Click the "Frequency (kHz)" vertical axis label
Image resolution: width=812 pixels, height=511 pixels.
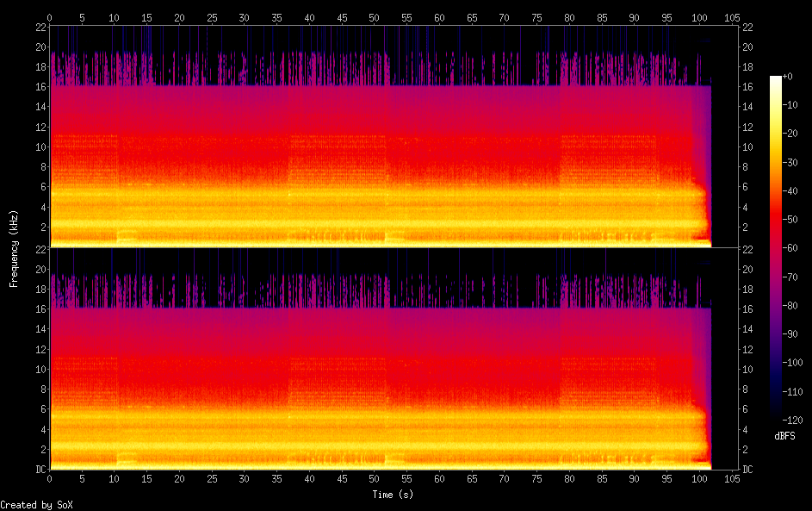[x=14, y=248]
